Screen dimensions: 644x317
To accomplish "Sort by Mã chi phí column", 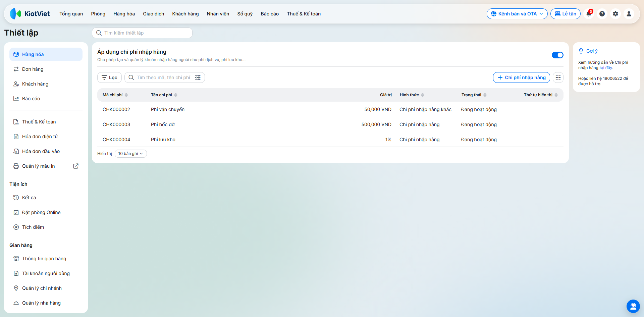I will (x=115, y=95).
